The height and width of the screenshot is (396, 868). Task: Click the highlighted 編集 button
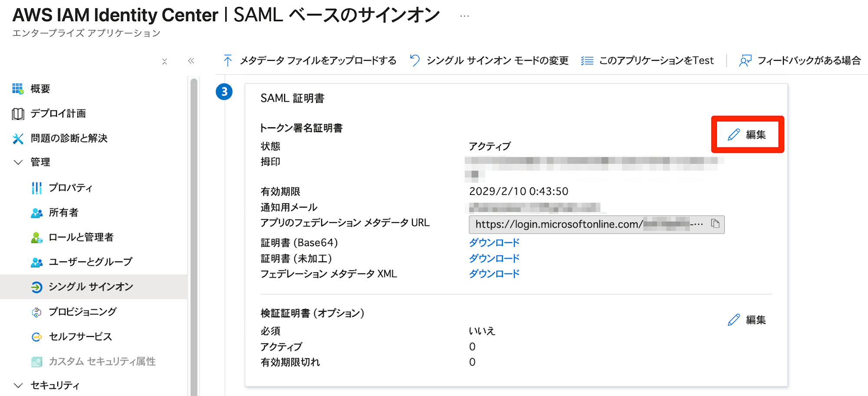(x=747, y=134)
